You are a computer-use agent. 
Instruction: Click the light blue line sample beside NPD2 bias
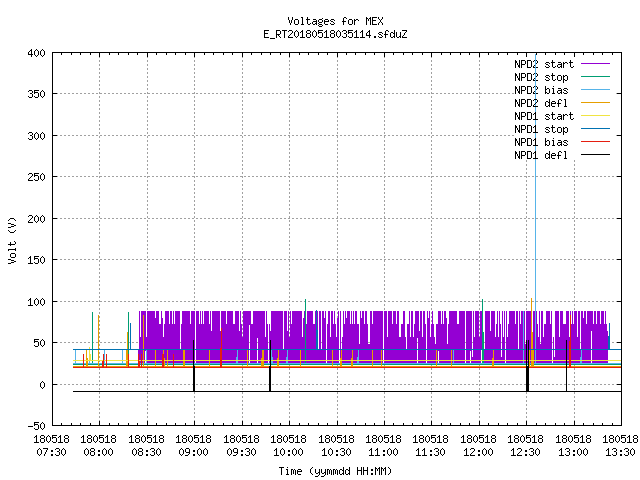(595, 90)
